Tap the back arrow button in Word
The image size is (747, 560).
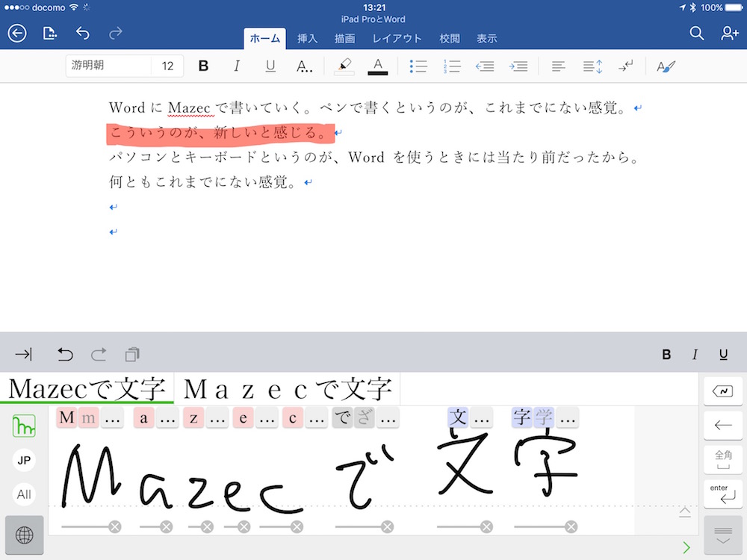(x=17, y=34)
